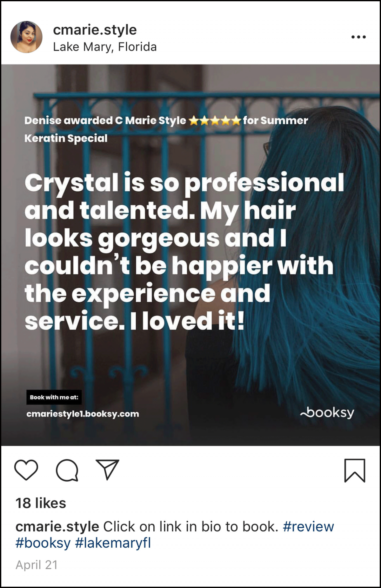Screen dimensions: 381x588
Task: Click the cmarie.style username in header
Action: click(x=95, y=30)
